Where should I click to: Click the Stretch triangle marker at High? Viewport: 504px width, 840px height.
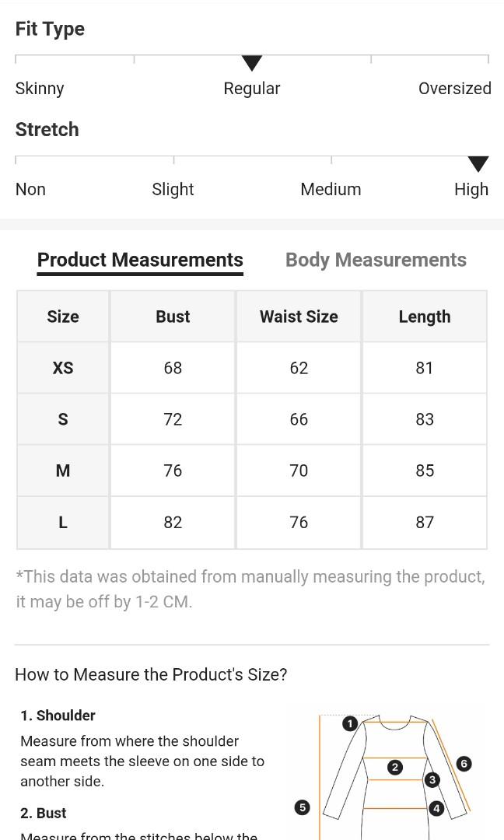pos(478,164)
